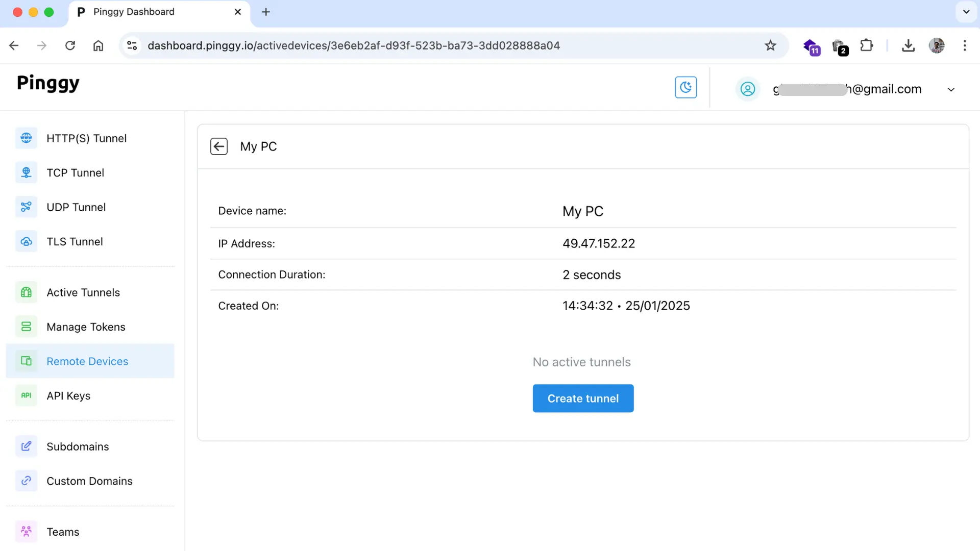This screenshot has height=551, width=980.
Task: Navigate back in browser history
Action: click(x=14, y=45)
